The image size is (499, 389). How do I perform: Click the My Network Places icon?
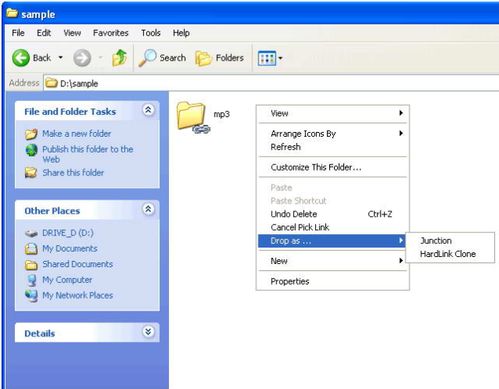(x=31, y=296)
